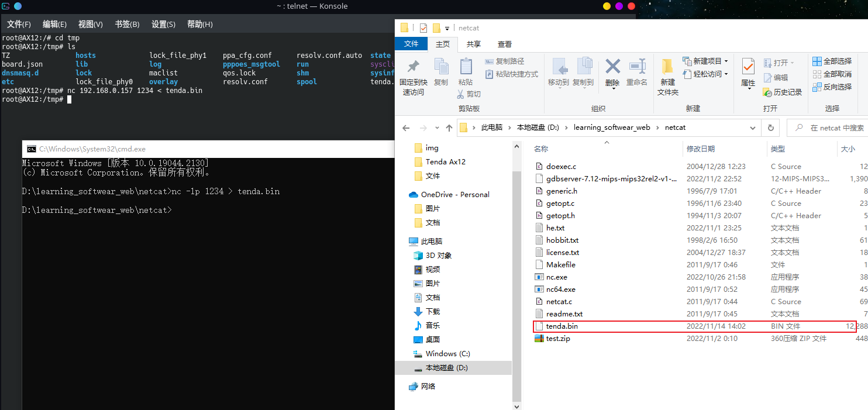Screen dimensions: 868x410
Task: Select tenda.bin in the file list
Action: point(562,326)
